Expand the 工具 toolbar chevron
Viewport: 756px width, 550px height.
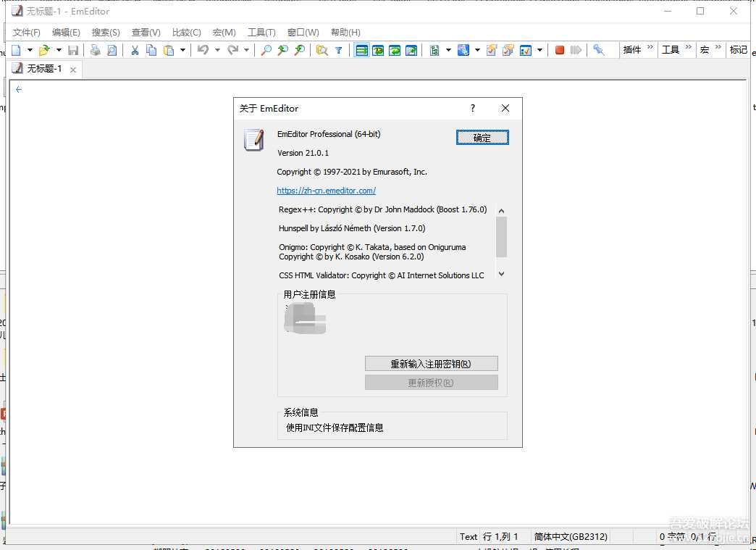pyautogui.click(x=688, y=47)
